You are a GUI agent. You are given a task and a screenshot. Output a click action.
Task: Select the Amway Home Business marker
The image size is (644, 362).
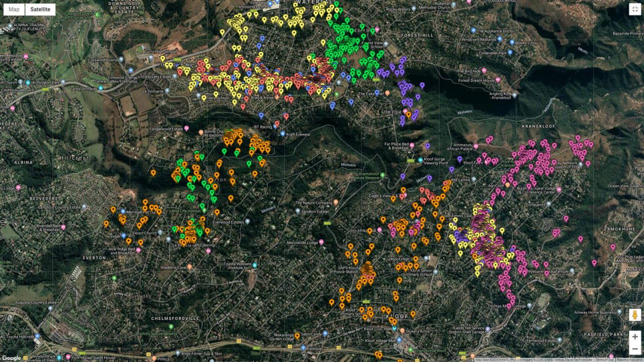click(619, 312)
